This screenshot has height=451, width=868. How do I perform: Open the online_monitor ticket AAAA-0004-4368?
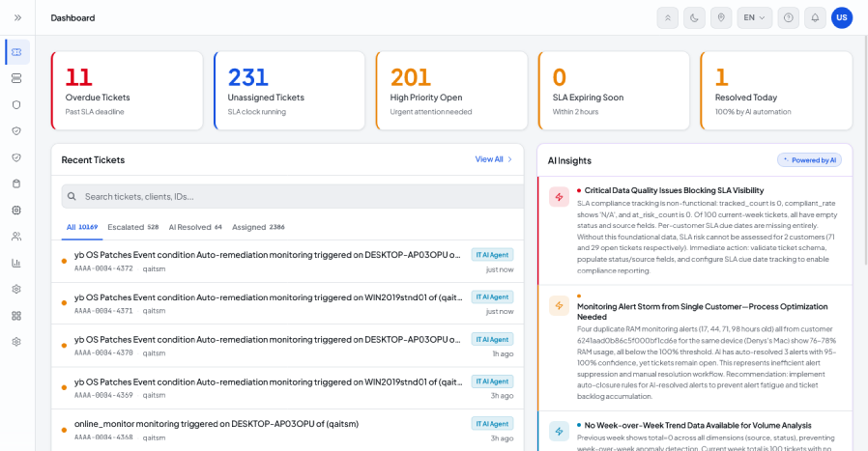(287, 431)
